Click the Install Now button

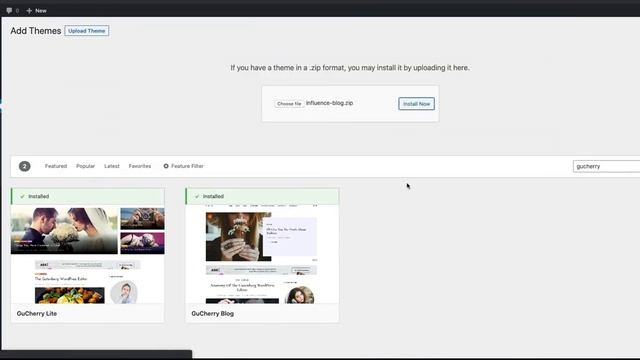[x=416, y=104]
